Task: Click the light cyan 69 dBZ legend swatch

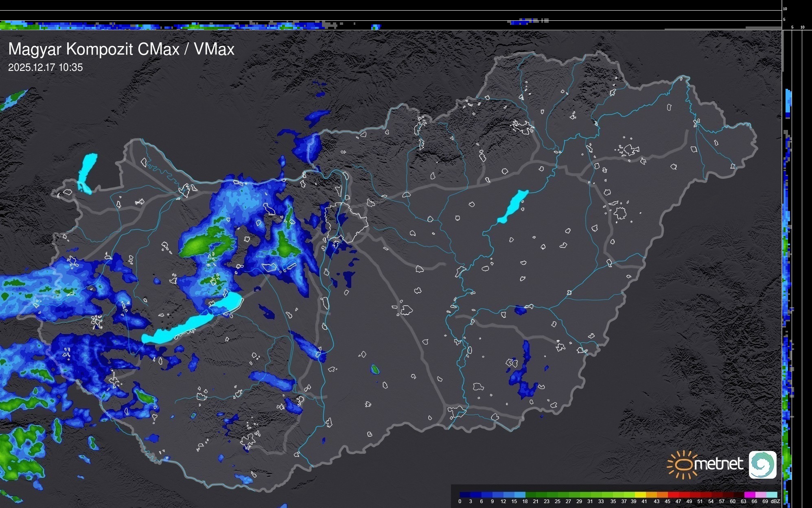Action: [x=772, y=495]
